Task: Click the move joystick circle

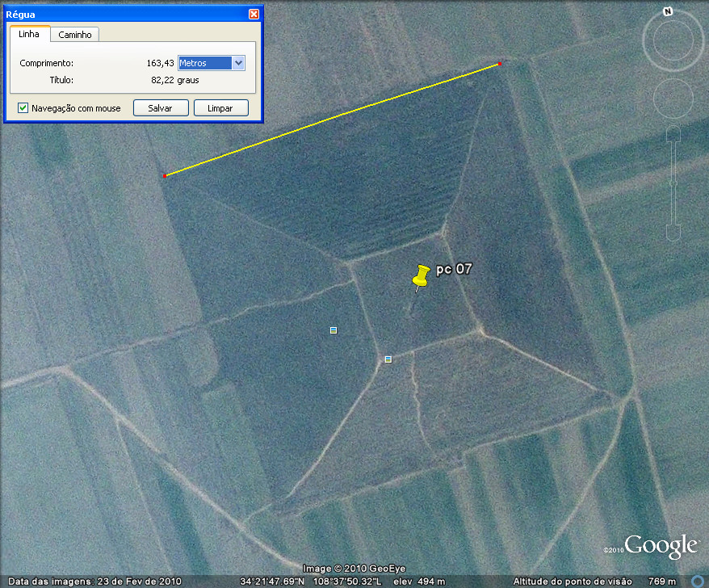Action: (673, 99)
